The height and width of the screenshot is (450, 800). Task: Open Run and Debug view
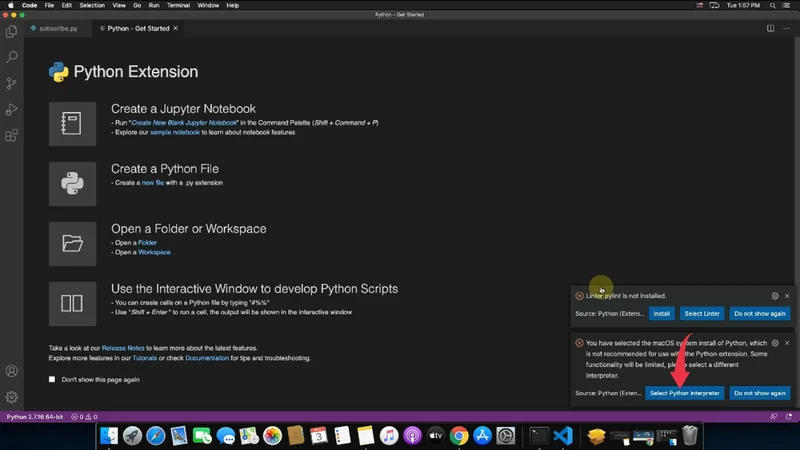click(12, 109)
